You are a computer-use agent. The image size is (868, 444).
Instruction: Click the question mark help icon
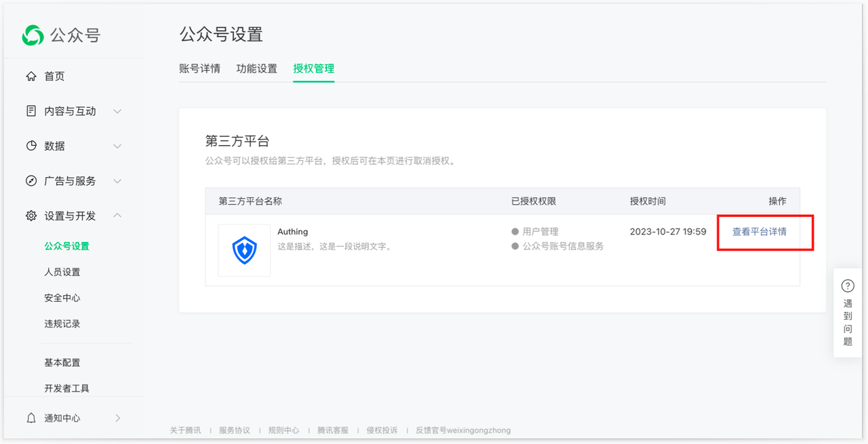point(847,286)
